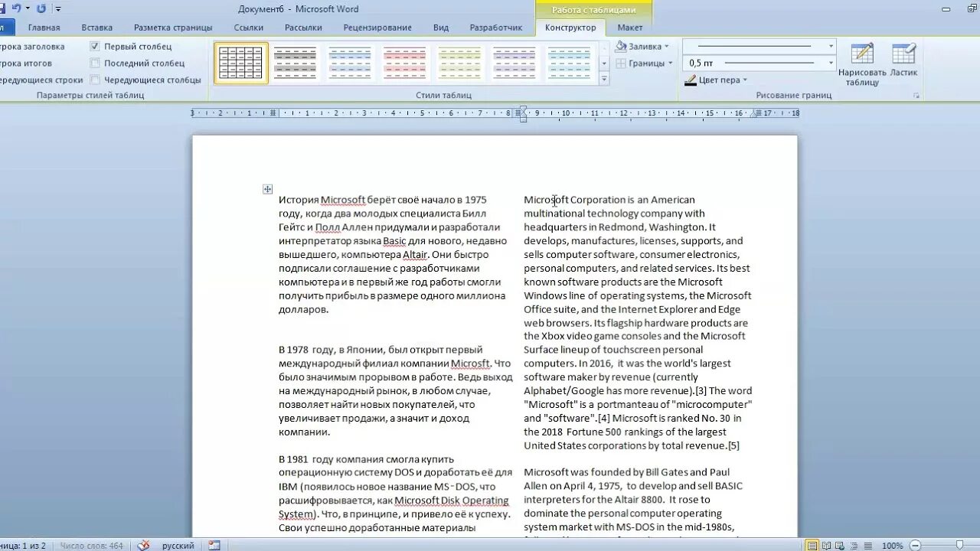Click the table move handle beside the text
Viewport: 980px width, 551px height.
coord(267,189)
